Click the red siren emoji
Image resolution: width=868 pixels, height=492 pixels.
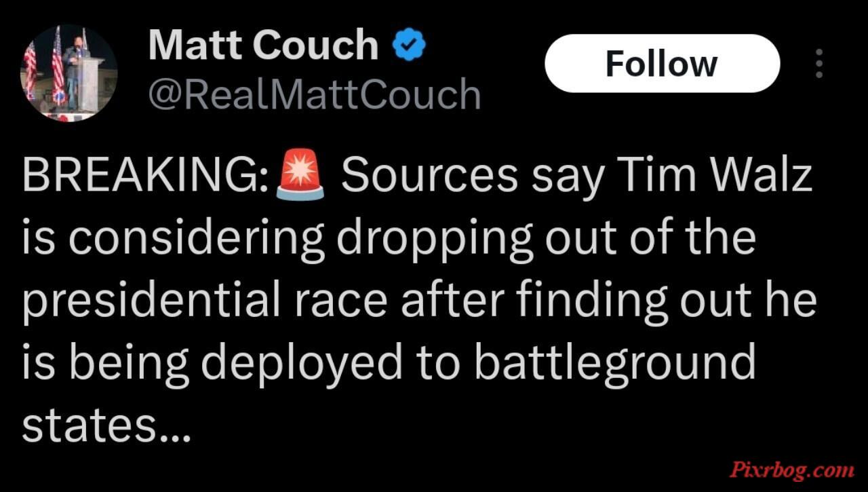(299, 174)
